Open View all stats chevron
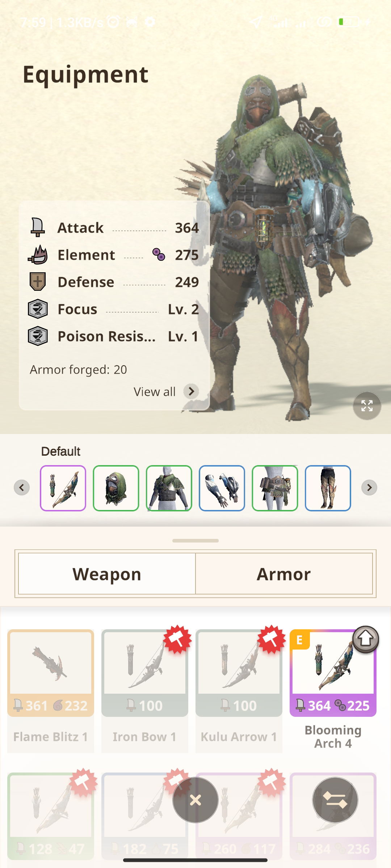The image size is (391, 868). coord(191,391)
